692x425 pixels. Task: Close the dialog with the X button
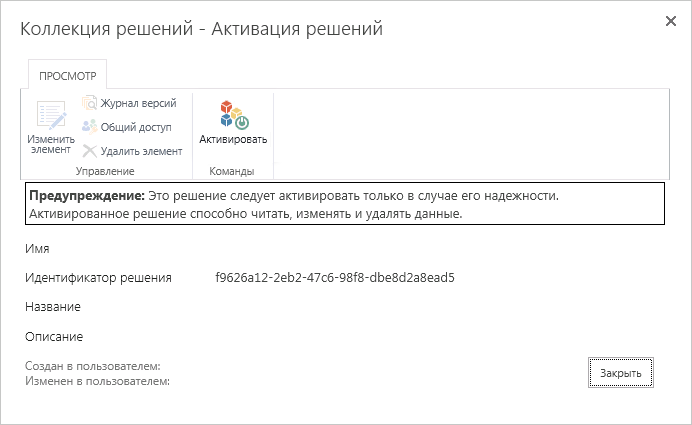point(670,21)
